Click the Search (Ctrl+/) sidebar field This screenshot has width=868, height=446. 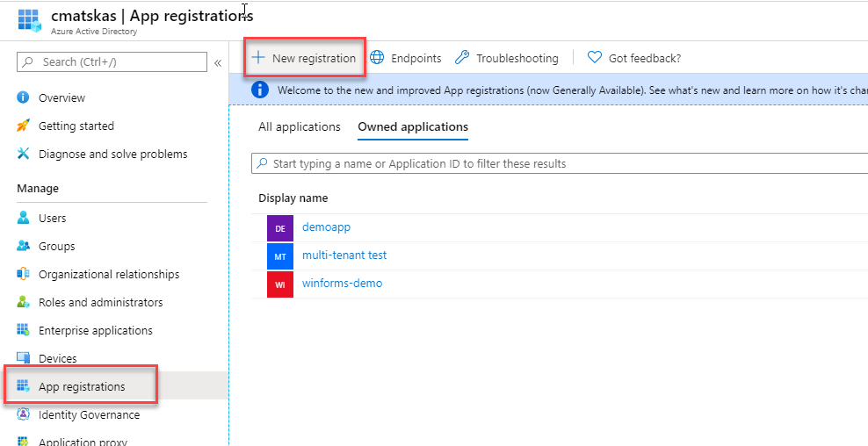tap(112, 62)
